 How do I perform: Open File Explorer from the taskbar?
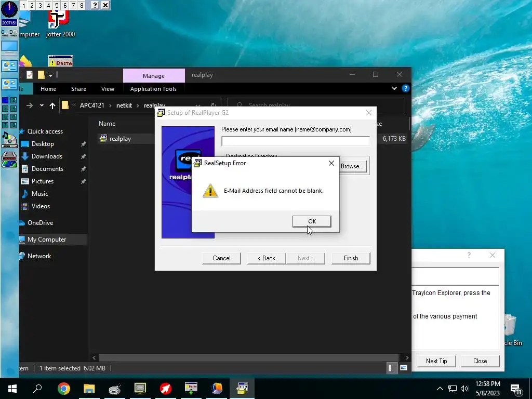(89, 389)
